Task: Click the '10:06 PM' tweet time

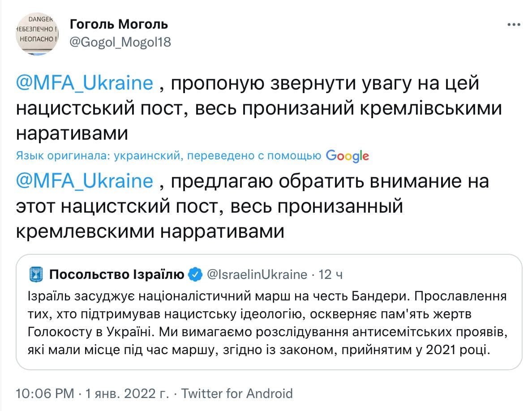Action: (45, 394)
